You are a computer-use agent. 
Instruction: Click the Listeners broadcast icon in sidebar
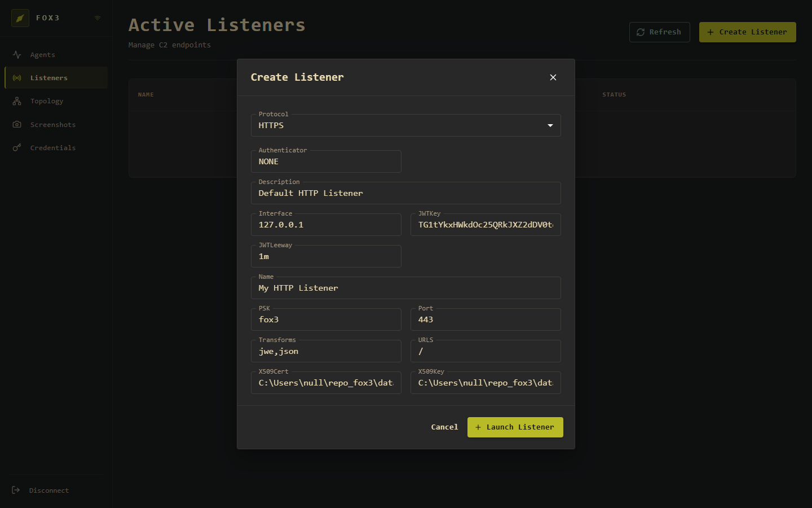click(x=17, y=78)
